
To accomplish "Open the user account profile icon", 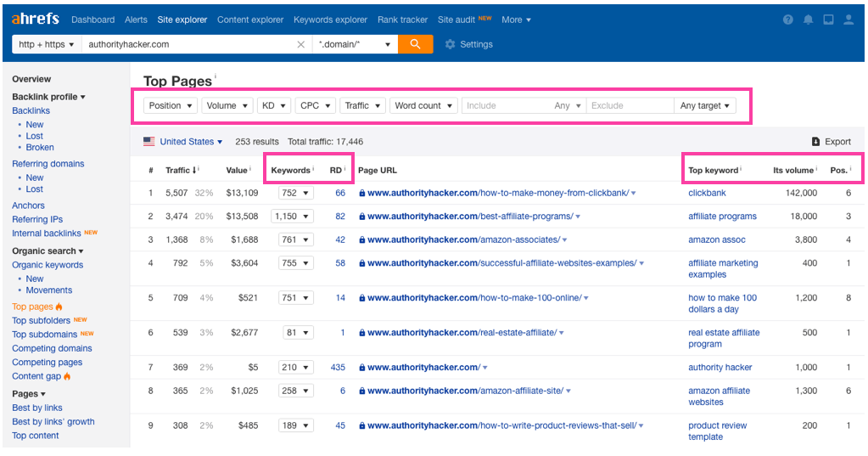I will 848,20.
